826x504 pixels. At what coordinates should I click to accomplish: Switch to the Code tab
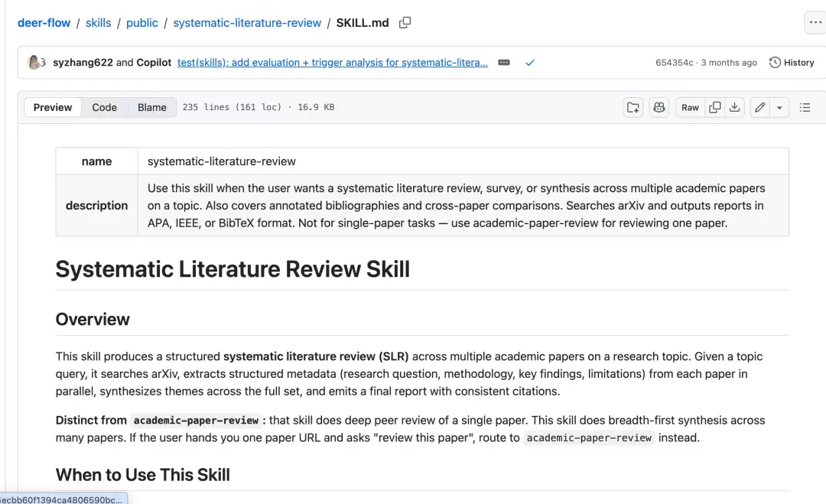(104, 107)
